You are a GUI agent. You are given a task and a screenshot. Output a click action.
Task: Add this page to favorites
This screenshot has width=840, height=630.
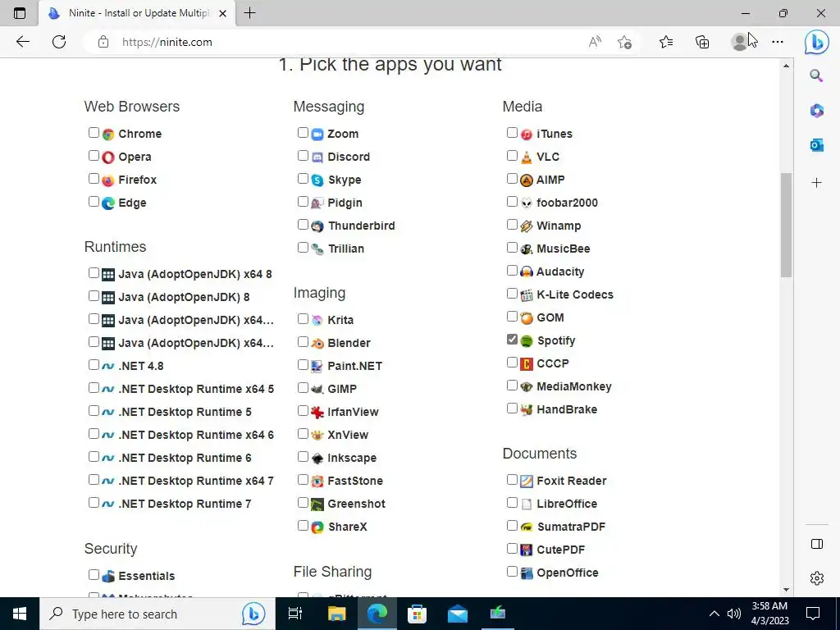click(624, 42)
